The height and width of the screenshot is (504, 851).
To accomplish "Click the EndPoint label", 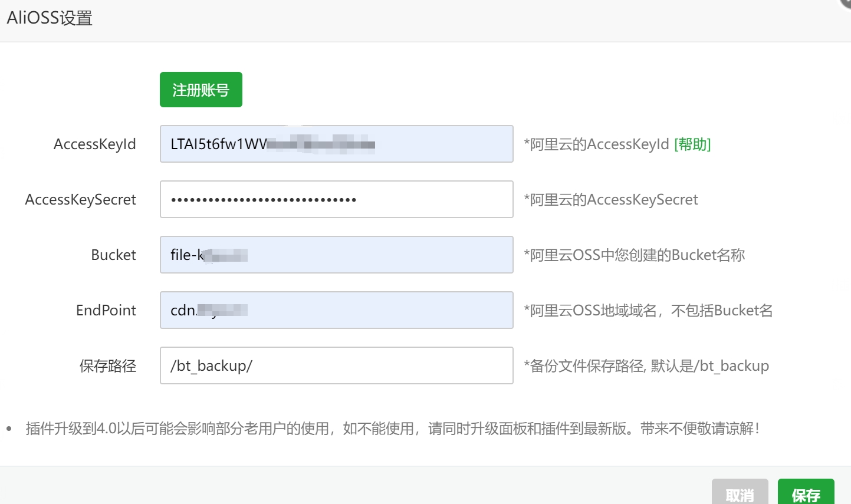I will [x=106, y=310].
